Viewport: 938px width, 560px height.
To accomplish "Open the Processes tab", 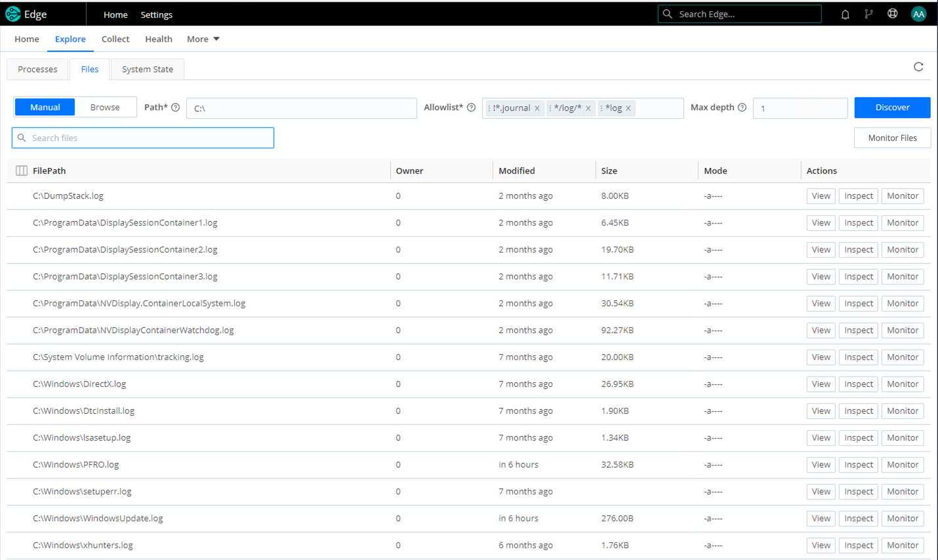I will pos(37,70).
